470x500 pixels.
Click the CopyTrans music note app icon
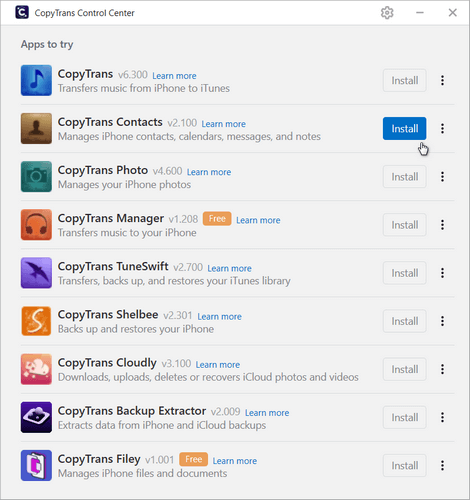(x=36, y=80)
